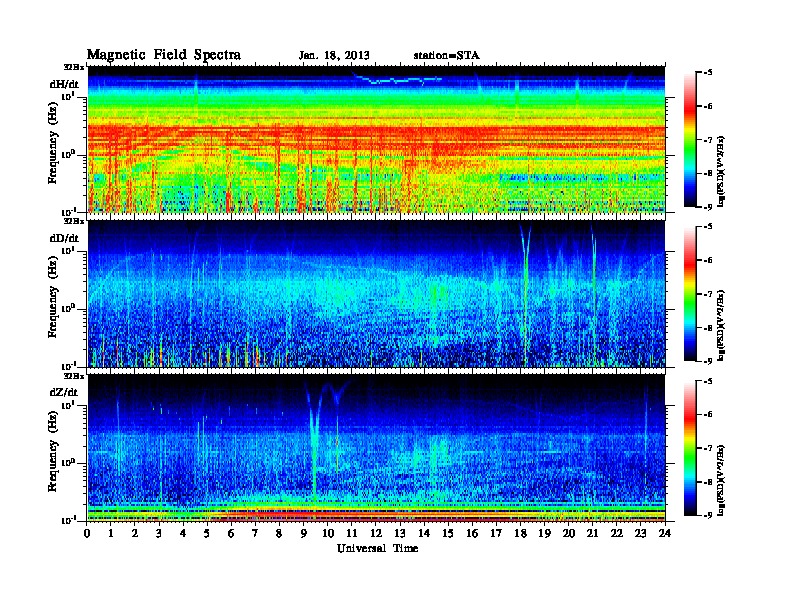The image size is (792, 612).
Task: Click the dH/dt panel label
Action: pos(64,85)
